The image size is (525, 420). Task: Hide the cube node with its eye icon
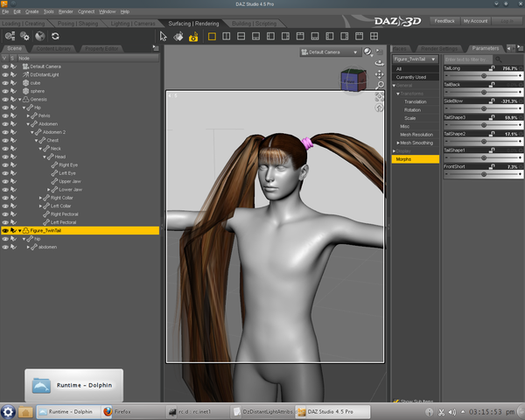click(5, 83)
